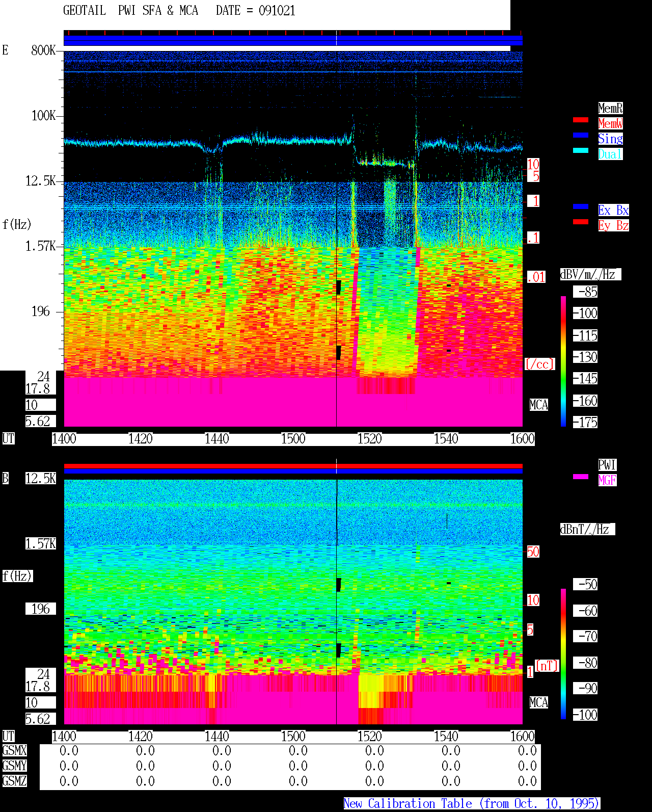
Task: Select the -50 magnetic scale value
Action: click(586, 584)
